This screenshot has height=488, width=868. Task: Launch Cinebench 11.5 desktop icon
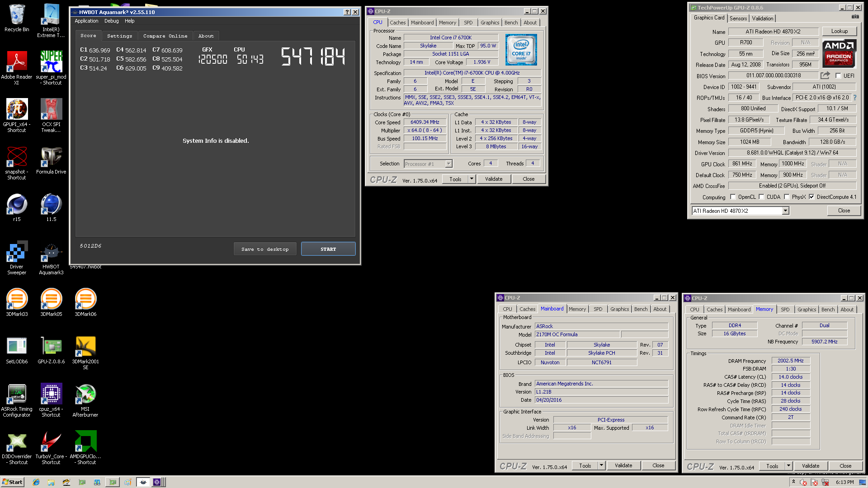(x=51, y=208)
